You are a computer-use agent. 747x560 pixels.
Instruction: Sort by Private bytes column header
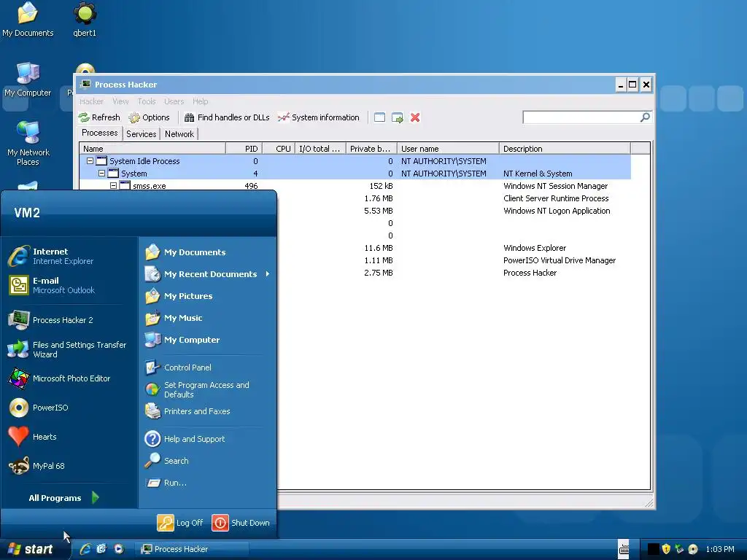tap(371, 149)
